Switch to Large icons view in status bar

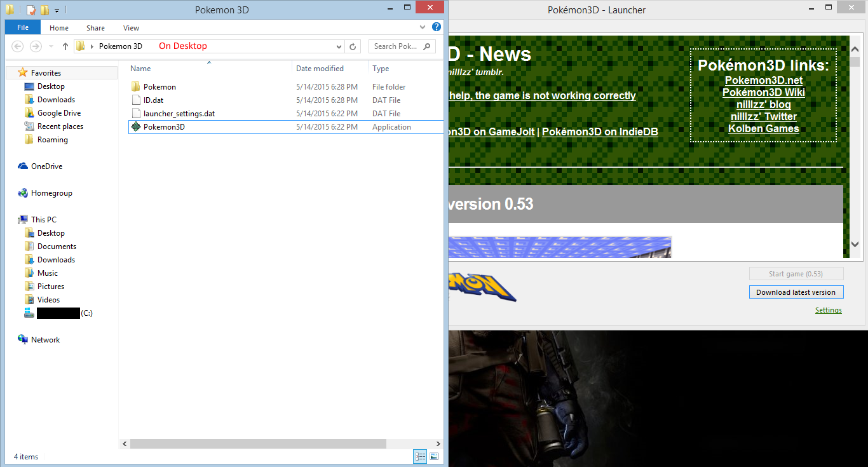[x=434, y=456]
